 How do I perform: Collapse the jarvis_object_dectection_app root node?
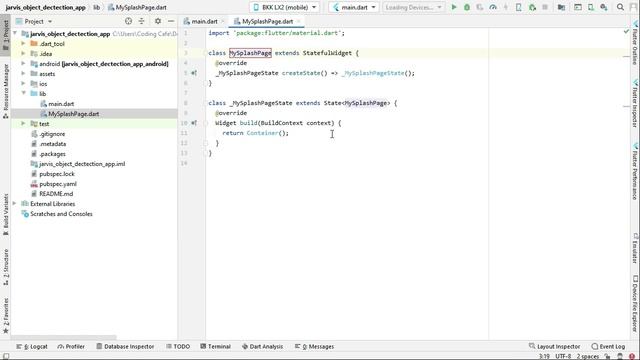16,33
